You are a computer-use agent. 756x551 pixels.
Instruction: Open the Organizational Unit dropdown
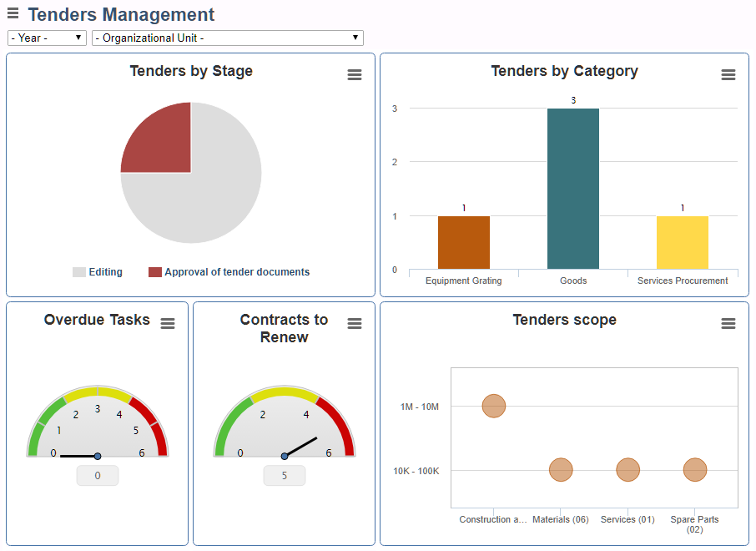pos(228,38)
